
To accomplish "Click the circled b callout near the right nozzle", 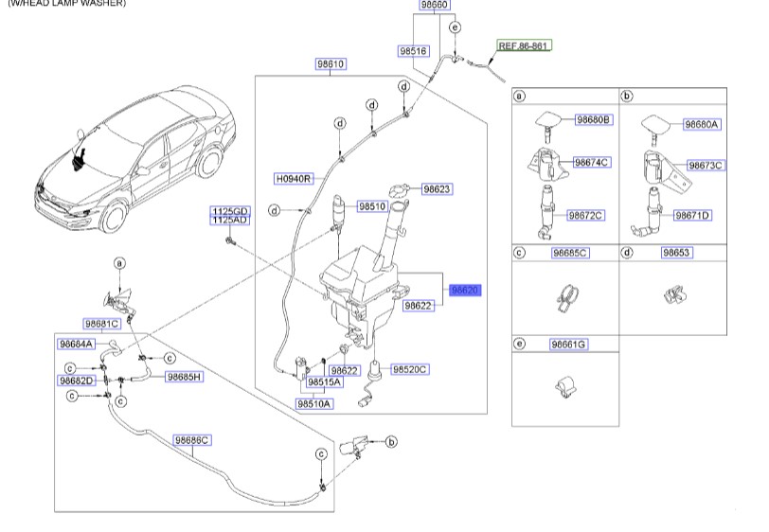I will [391, 442].
